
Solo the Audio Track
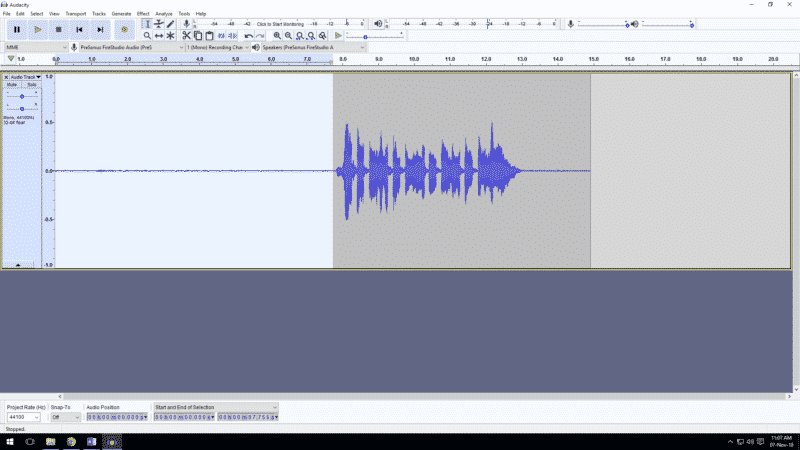[x=31, y=85]
